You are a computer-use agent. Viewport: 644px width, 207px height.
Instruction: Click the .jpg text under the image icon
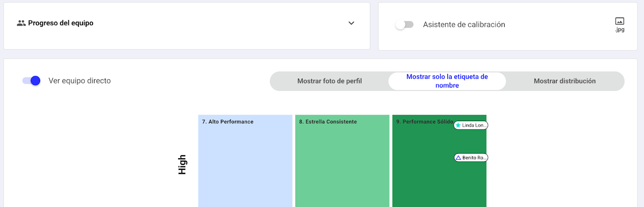tap(619, 30)
